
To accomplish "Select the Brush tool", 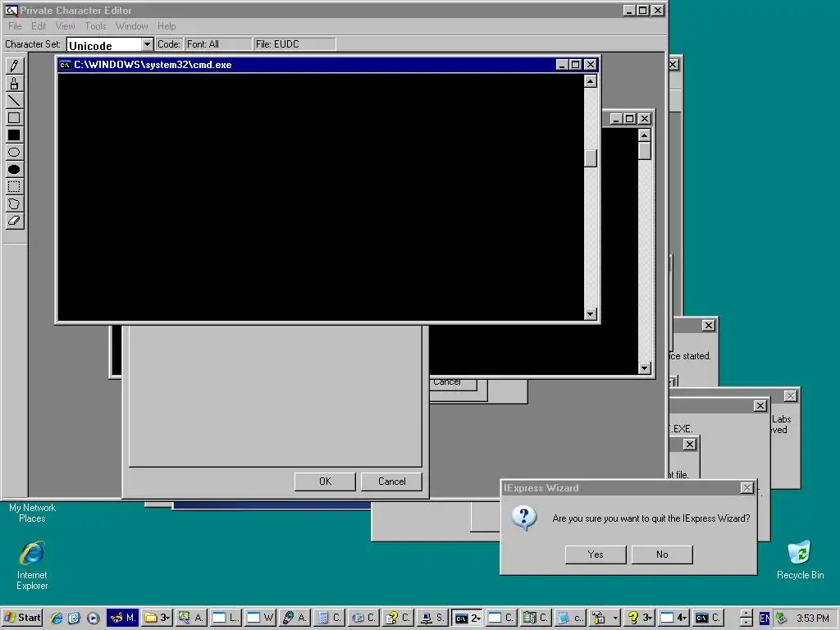I will (14, 83).
